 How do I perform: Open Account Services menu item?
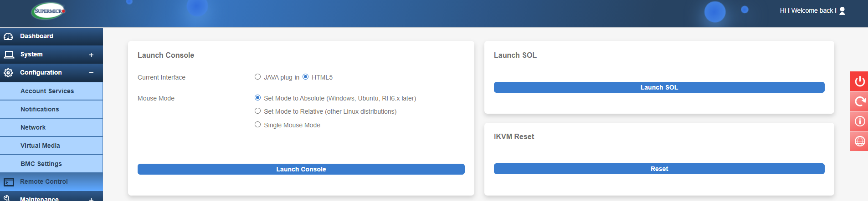47,91
